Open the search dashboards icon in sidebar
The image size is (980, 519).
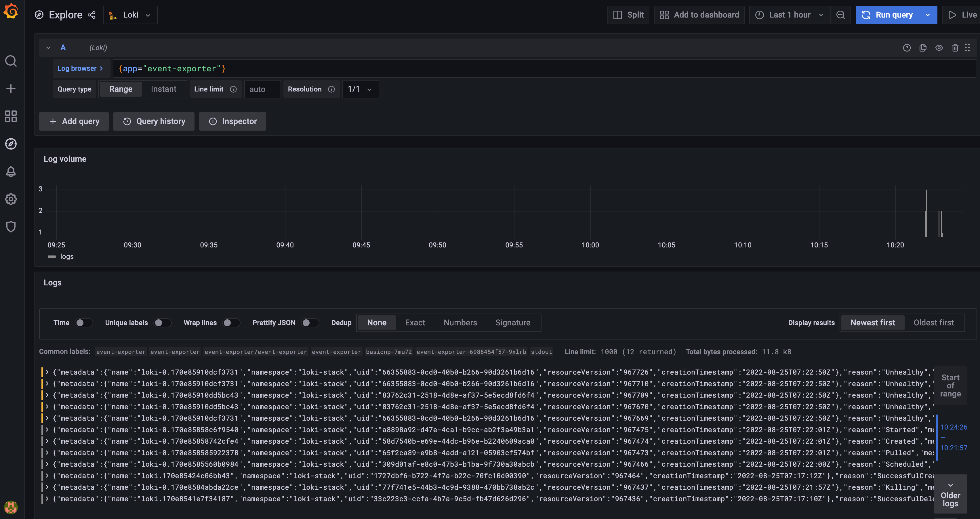click(11, 61)
